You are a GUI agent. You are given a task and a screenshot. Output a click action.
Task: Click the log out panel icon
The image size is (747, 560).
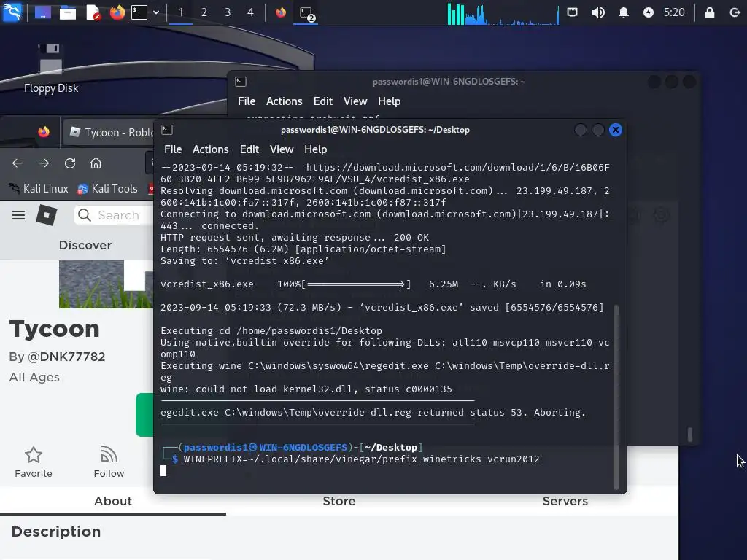[x=735, y=12]
